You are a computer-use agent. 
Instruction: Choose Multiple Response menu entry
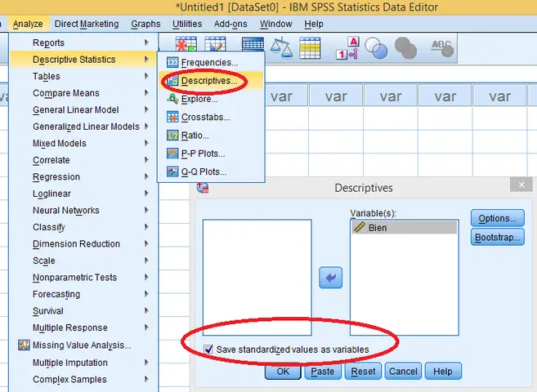[x=83, y=327]
